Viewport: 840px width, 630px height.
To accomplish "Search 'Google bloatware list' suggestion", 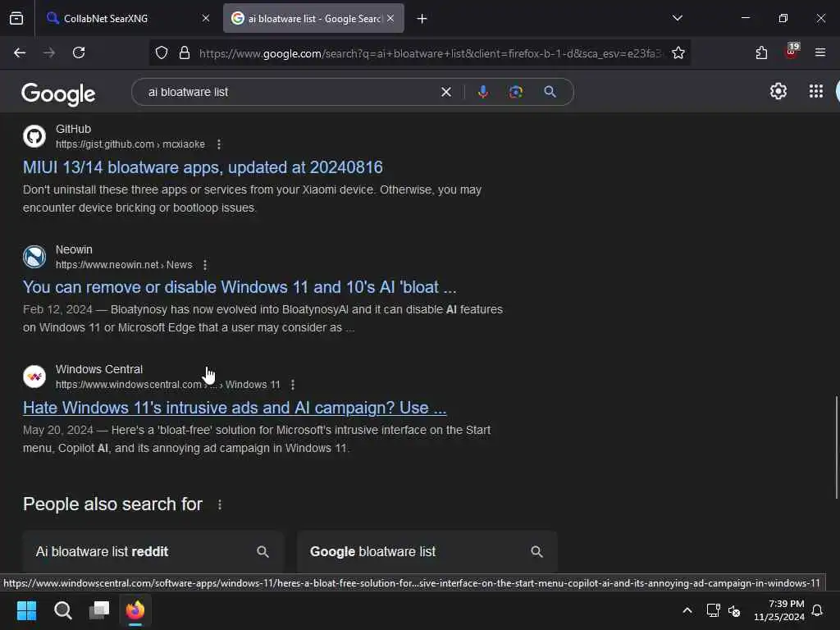I will coord(427,552).
